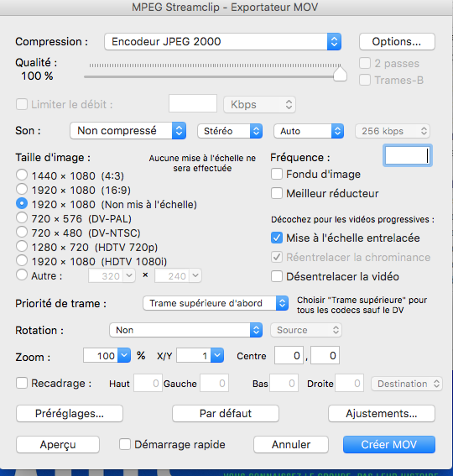Open the Priorité de trame dropdown
This screenshot has height=476, width=453.
click(216, 303)
